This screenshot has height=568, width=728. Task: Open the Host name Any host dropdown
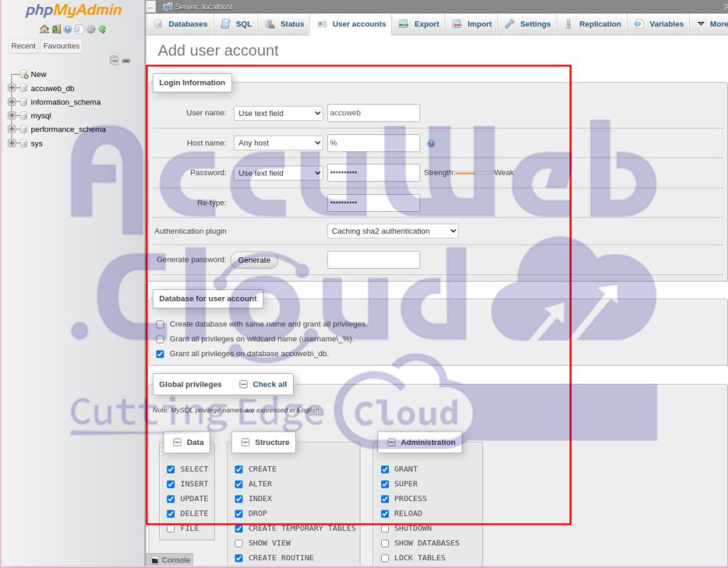(278, 143)
